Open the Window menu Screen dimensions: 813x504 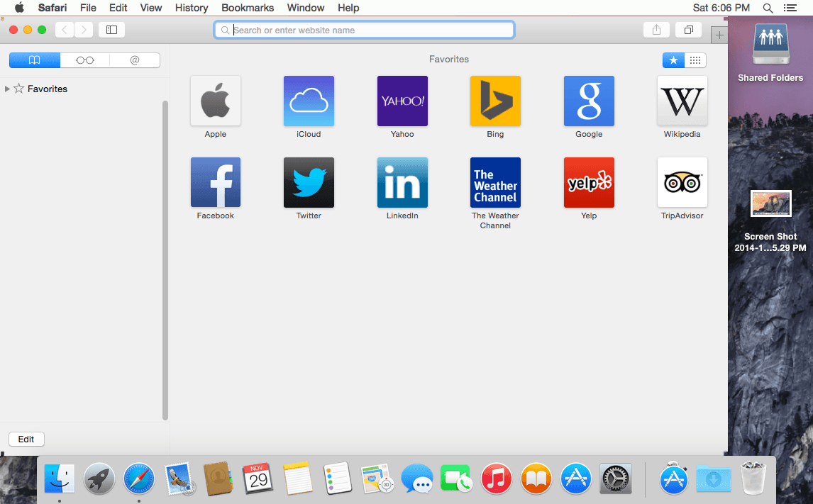click(x=305, y=8)
